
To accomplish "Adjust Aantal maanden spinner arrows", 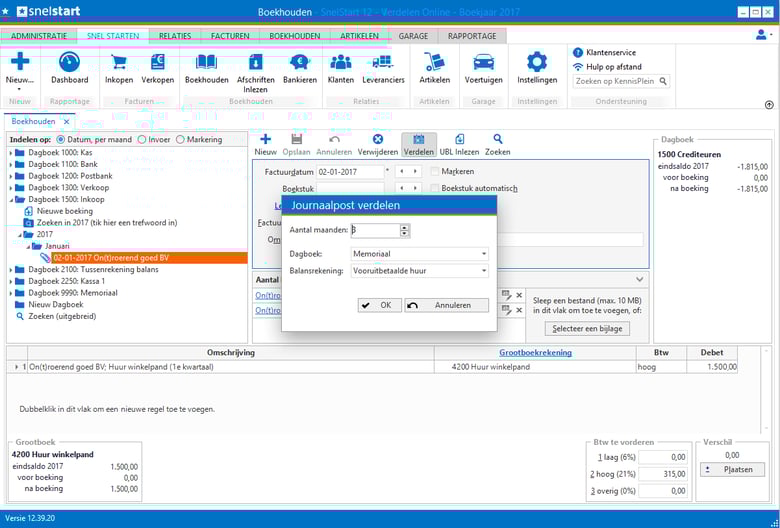I will coord(404,230).
